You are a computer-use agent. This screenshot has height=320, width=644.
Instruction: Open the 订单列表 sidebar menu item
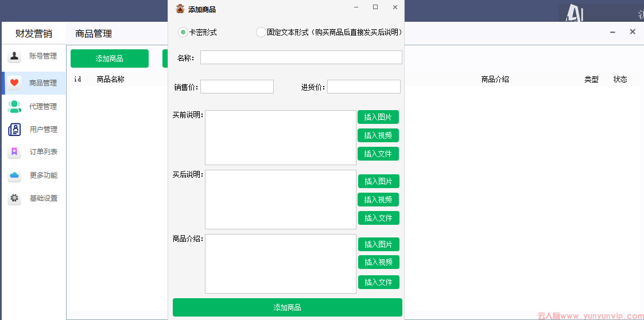(x=43, y=152)
